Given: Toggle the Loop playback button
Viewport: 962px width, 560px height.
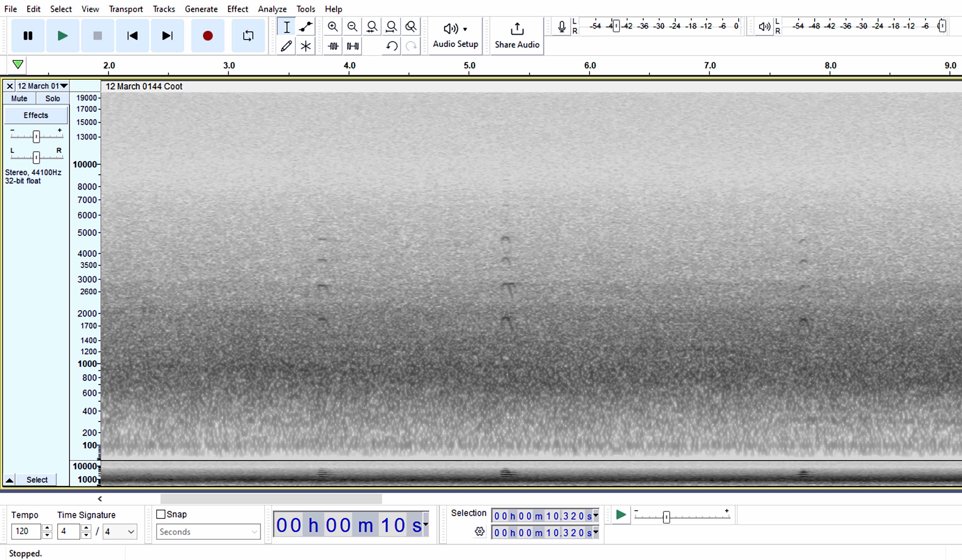Looking at the screenshot, I should coord(248,36).
